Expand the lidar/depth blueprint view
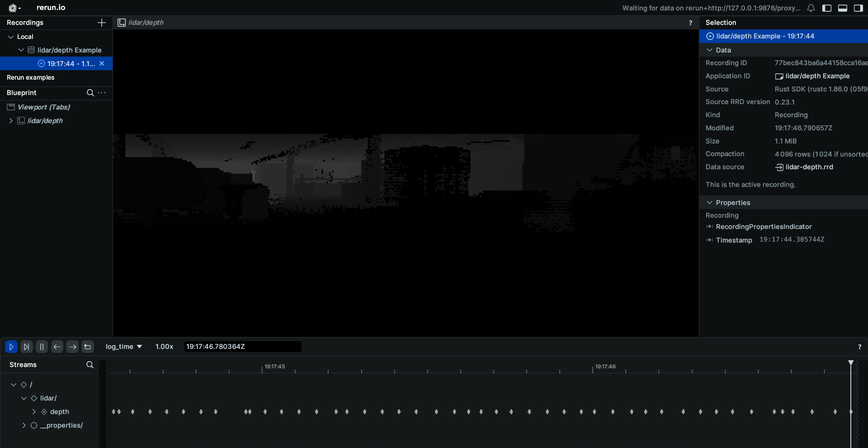 tap(11, 121)
